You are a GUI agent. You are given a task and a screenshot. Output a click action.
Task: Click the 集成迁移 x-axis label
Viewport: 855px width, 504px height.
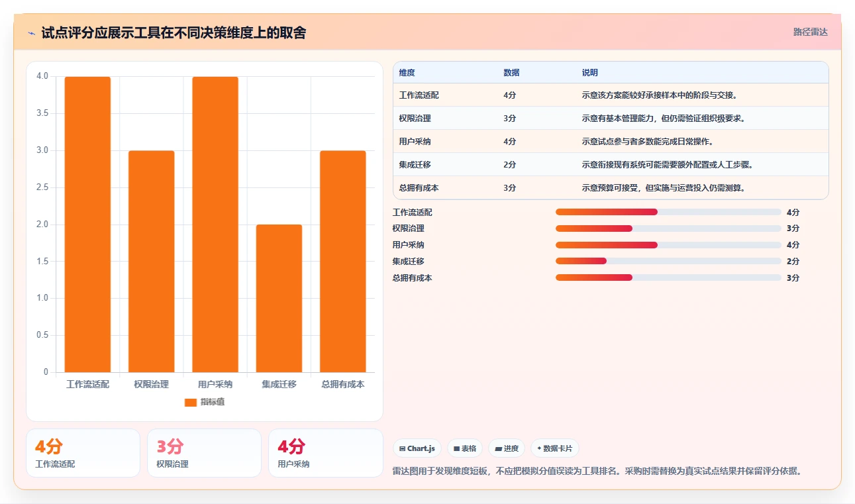[279, 384]
